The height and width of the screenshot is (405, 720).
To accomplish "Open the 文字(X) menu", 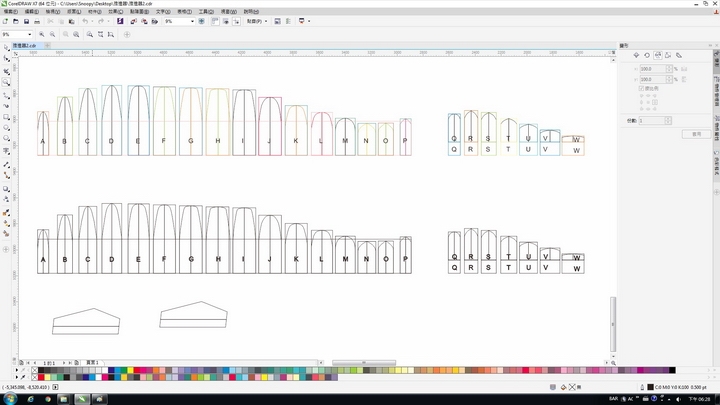I will [x=163, y=11].
